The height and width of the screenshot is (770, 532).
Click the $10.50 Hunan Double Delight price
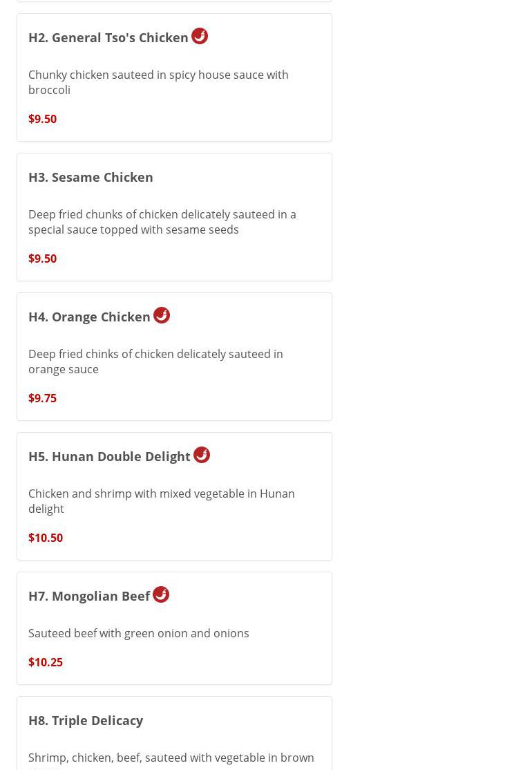click(46, 538)
